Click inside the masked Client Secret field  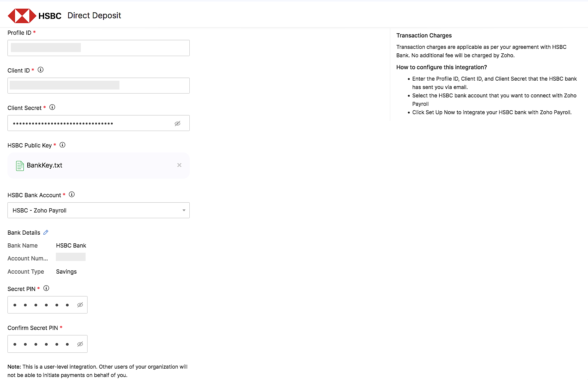[90, 123]
